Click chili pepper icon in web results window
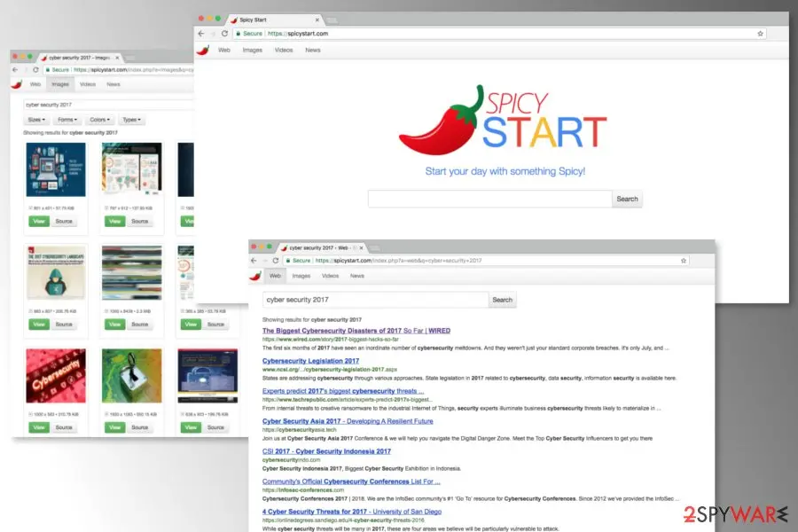Viewport: 798px width, 532px height. [x=255, y=276]
